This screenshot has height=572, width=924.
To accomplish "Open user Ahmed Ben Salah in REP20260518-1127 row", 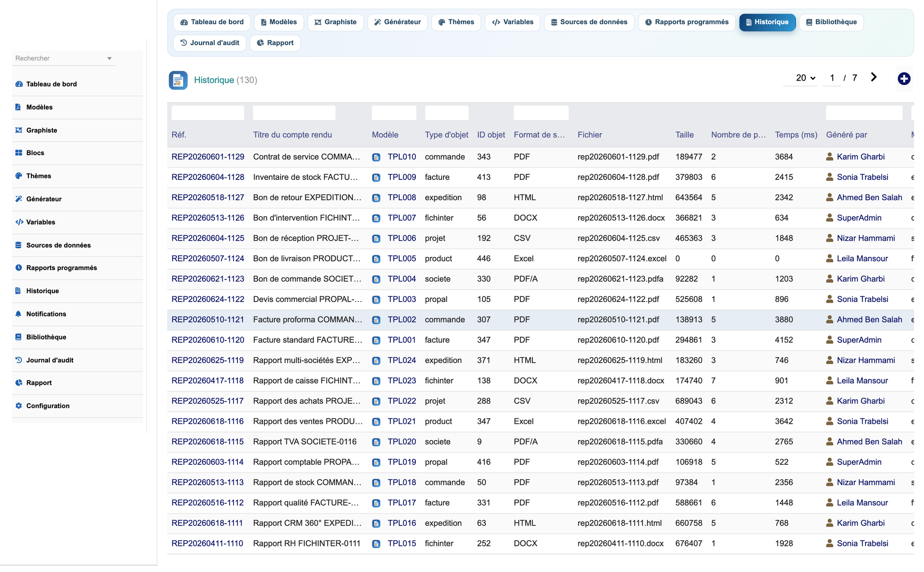I will point(869,197).
